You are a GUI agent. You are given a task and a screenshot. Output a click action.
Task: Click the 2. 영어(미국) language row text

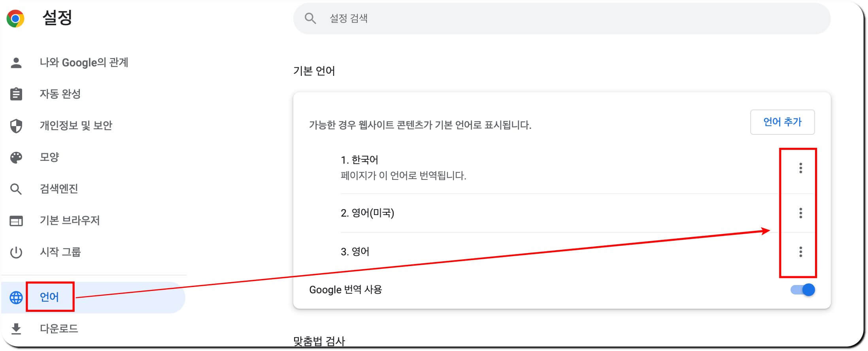click(x=367, y=213)
